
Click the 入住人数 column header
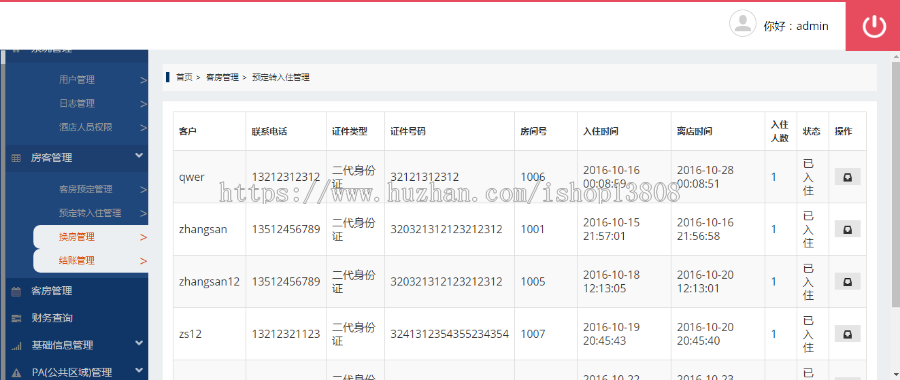[779, 131]
